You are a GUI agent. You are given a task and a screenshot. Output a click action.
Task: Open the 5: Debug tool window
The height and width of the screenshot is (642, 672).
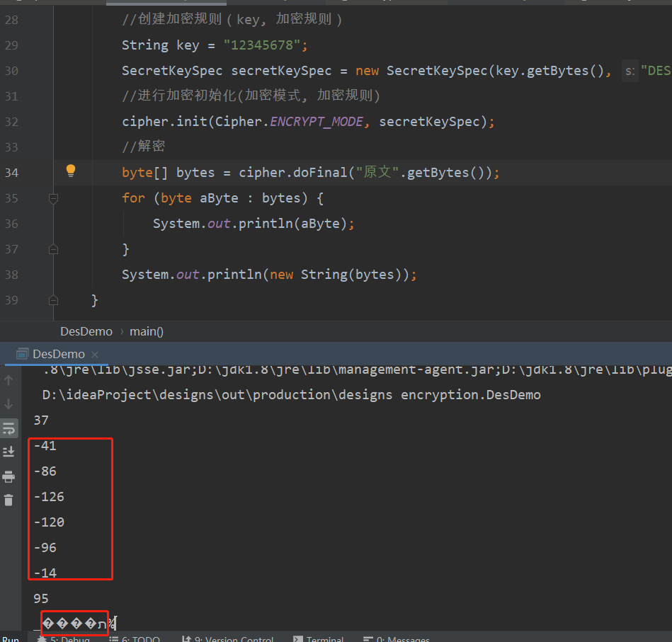pos(64,638)
